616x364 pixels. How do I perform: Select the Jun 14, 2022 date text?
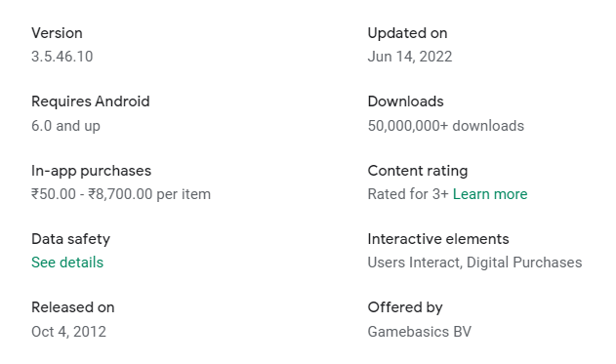point(410,57)
